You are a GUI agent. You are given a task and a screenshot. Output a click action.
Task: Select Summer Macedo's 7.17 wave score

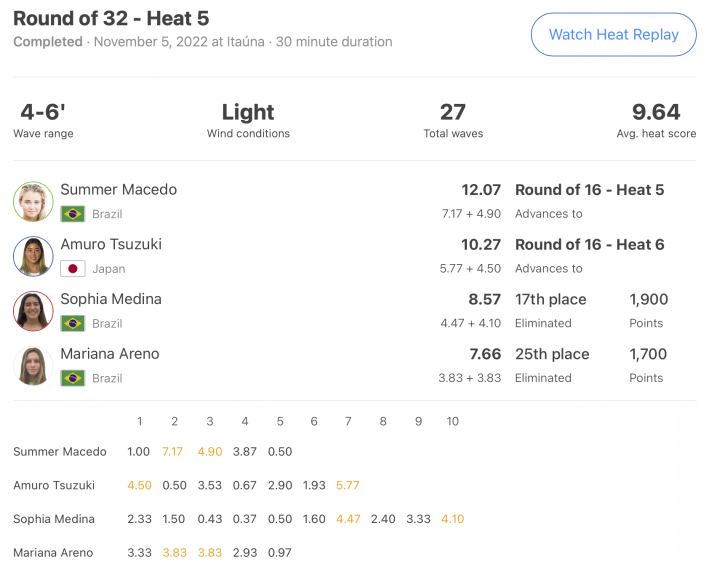tap(173, 452)
